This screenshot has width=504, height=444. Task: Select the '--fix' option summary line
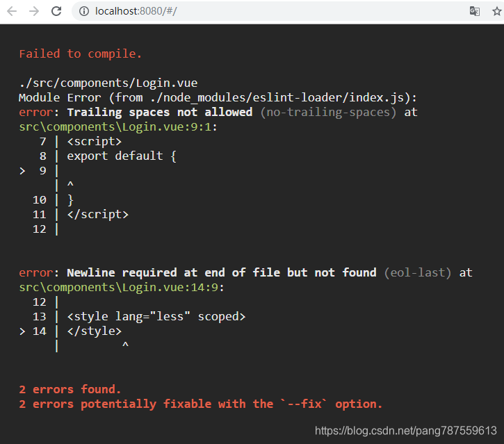201,404
